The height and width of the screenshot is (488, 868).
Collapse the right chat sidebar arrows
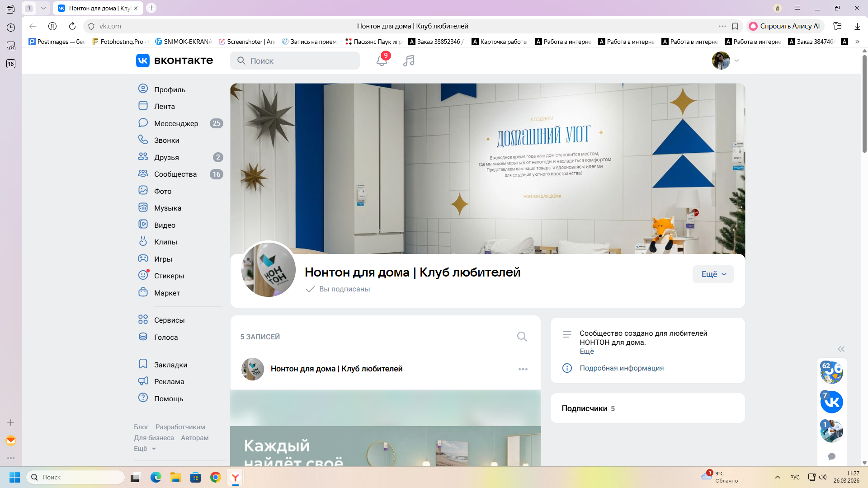[x=841, y=349]
